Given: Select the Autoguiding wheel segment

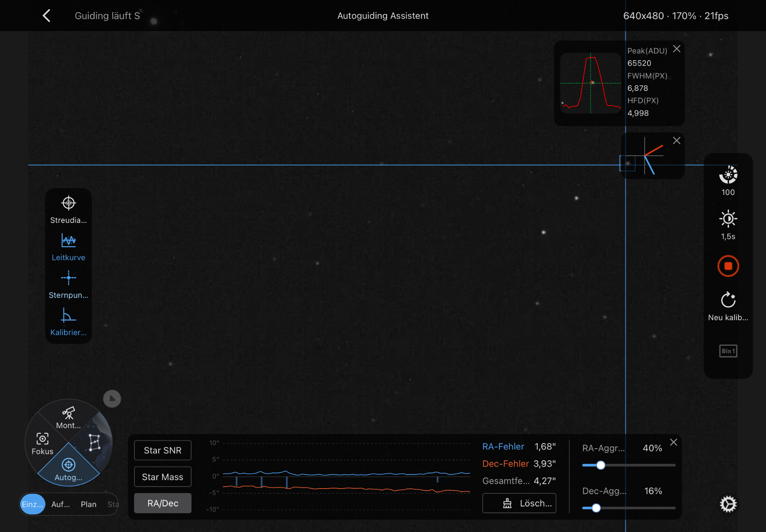Looking at the screenshot, I should (x=69, y=470).
